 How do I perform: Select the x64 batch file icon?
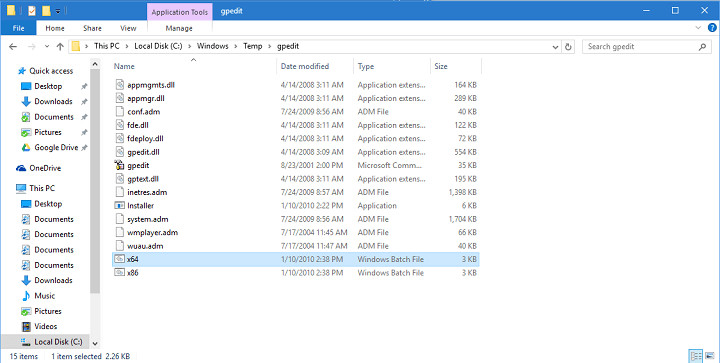tap(119, 259)
